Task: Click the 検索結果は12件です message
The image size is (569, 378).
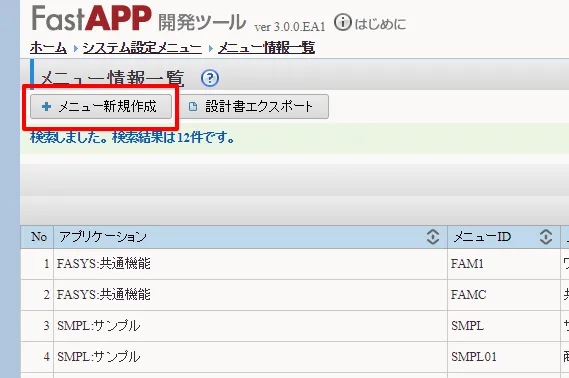Action: tap(173, 138)
